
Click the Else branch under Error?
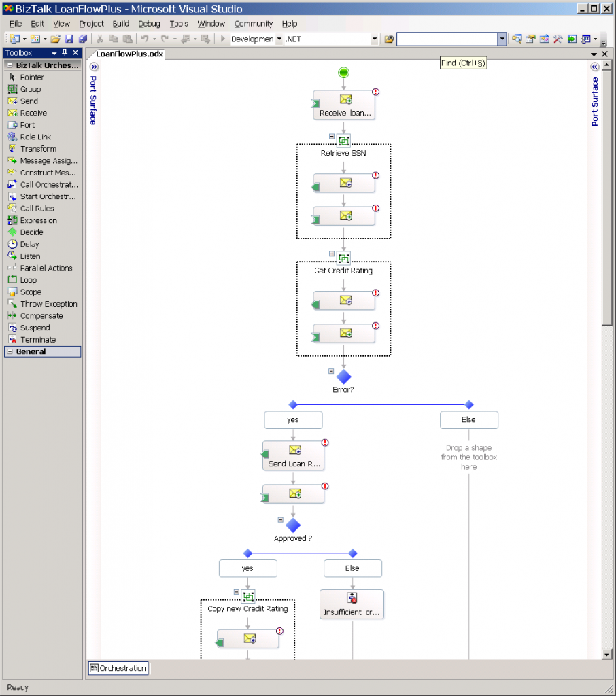click(469, 420)
